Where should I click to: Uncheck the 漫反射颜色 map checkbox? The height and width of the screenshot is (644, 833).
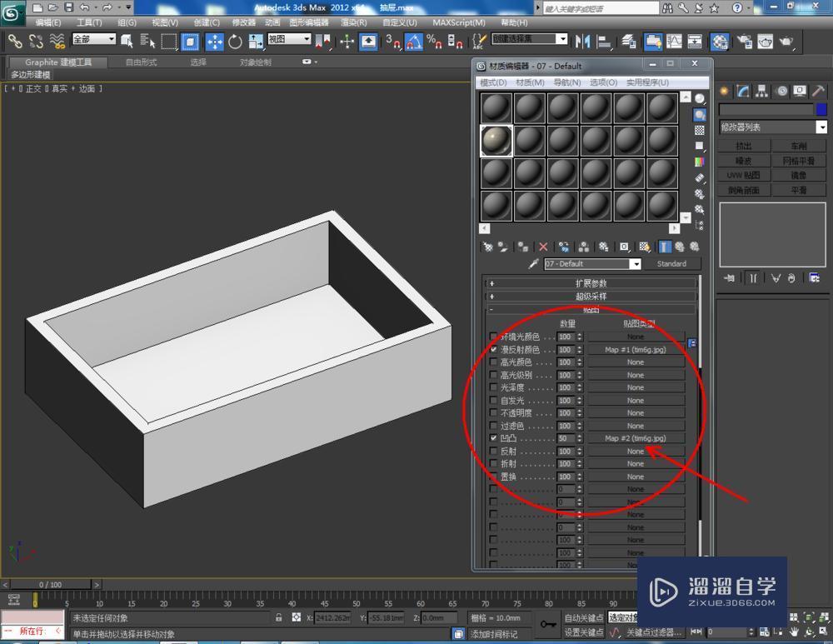(x=491, y=349)
